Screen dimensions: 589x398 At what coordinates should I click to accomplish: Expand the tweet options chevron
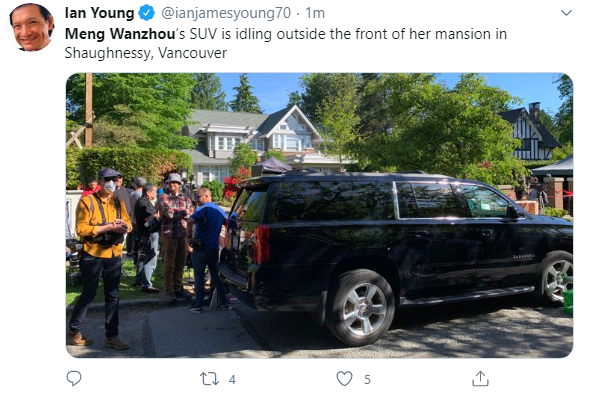(x=566, y=13)
